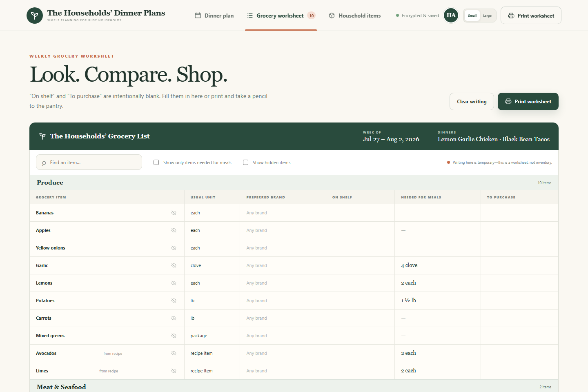Hide the Avocados row
This screenshot has height=392, width=588.
point(174,353)
